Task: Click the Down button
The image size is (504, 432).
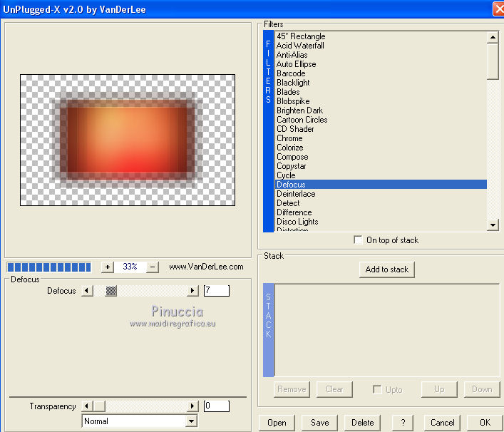Action: [482, 389]
